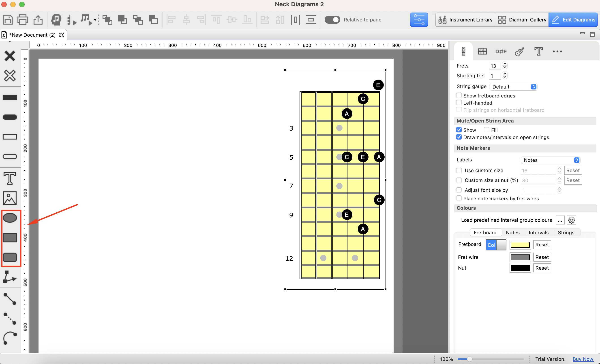Enable the Left-handed checkbox
The width and height of the screenshot is (600, 364).
click(459, 103)
